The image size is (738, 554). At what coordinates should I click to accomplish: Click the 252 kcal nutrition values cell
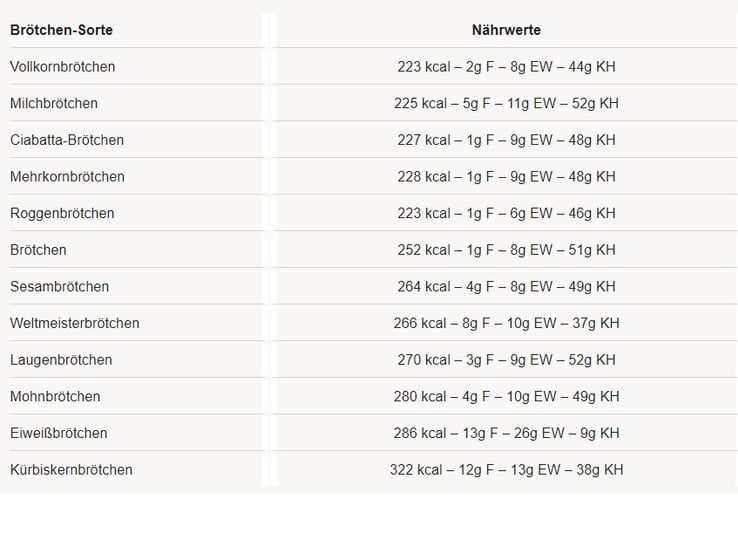(x=506, y=250)
